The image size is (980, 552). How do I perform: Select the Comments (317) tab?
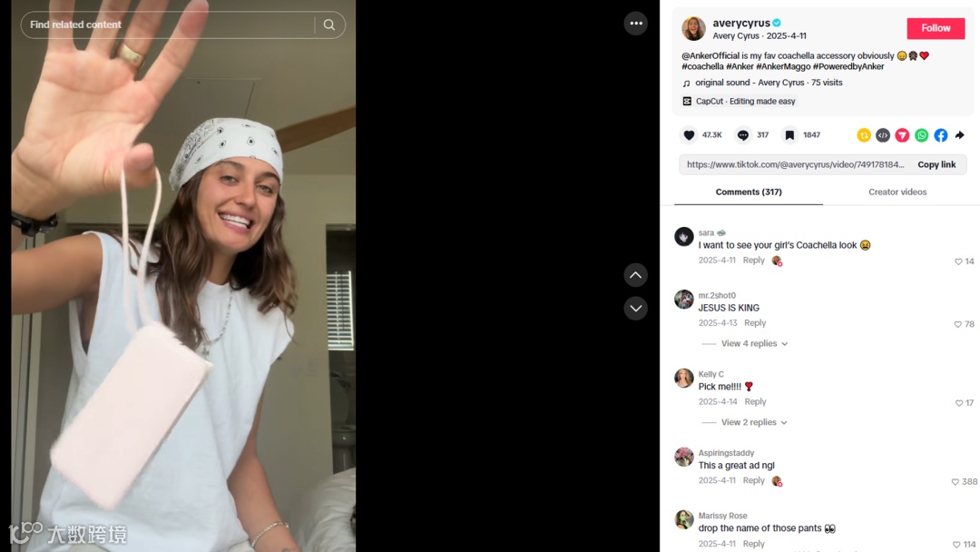(x=749, y=192)
